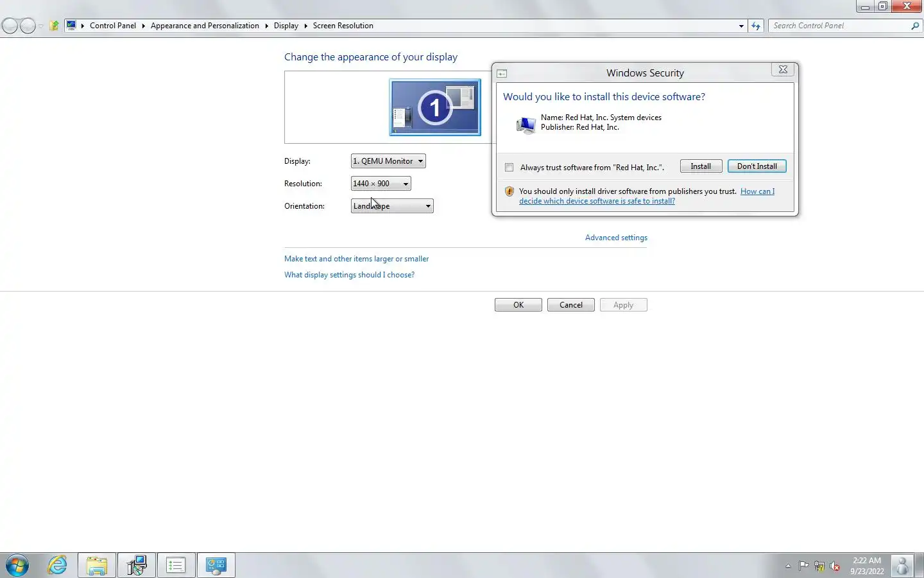
Task: Open Action Center flag icon in tray
Action: pyautogui.click(x=803, y=566)
